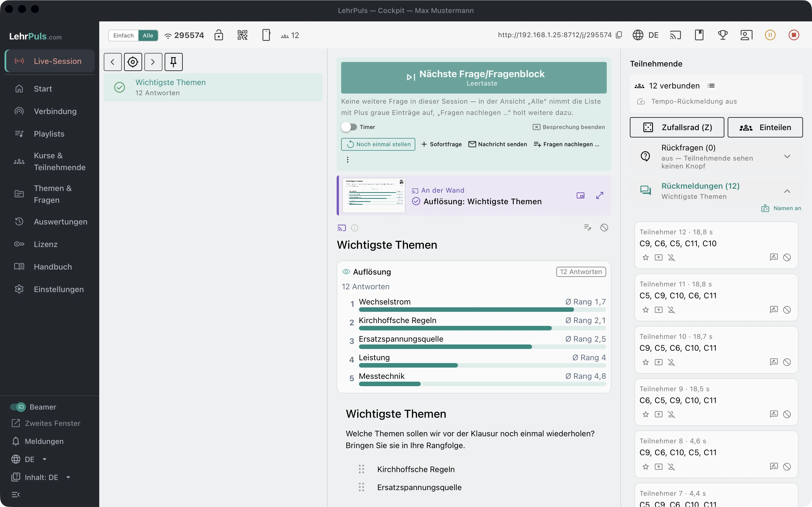Star the answer from Teilnehmer 12
The width and height of the screenshot is (812, 507).
[646, 257]
